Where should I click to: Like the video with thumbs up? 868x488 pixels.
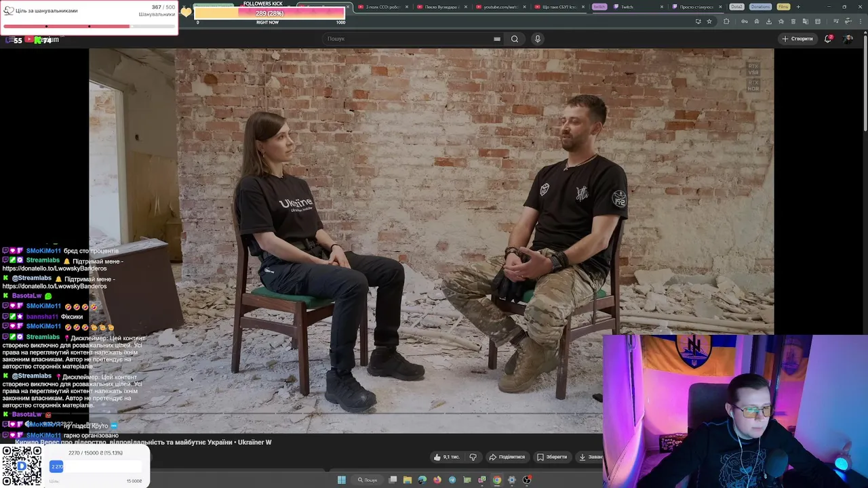pyautogui.click(x=446, y=457)
